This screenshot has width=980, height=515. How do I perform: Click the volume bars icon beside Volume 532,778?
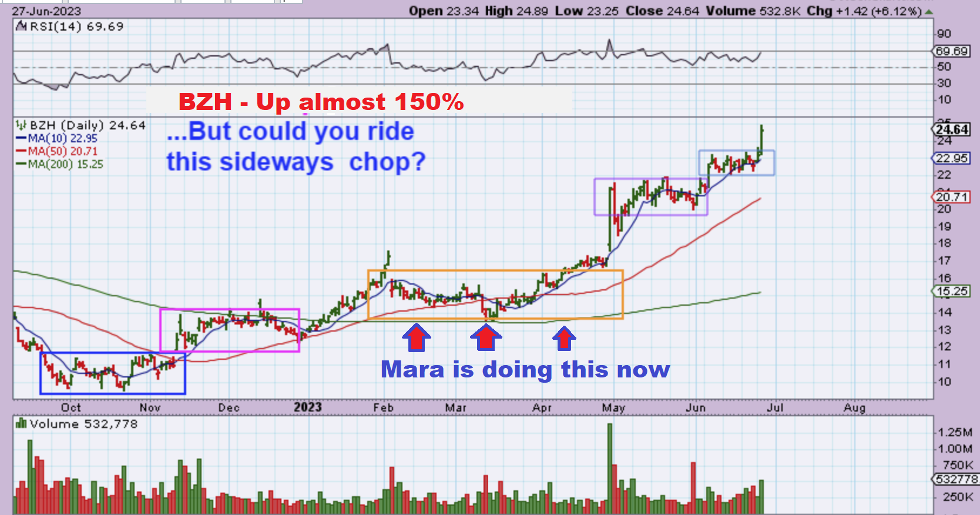coord(21,423)
